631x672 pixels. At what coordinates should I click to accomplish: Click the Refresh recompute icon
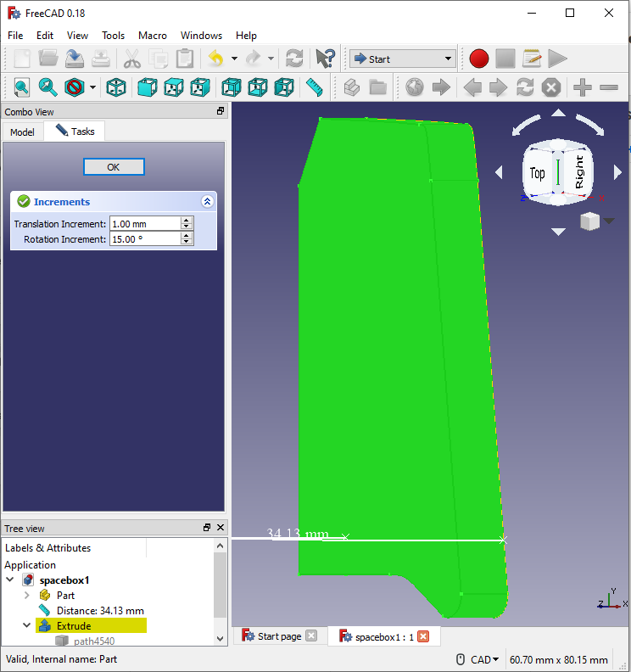coord(294,59)
